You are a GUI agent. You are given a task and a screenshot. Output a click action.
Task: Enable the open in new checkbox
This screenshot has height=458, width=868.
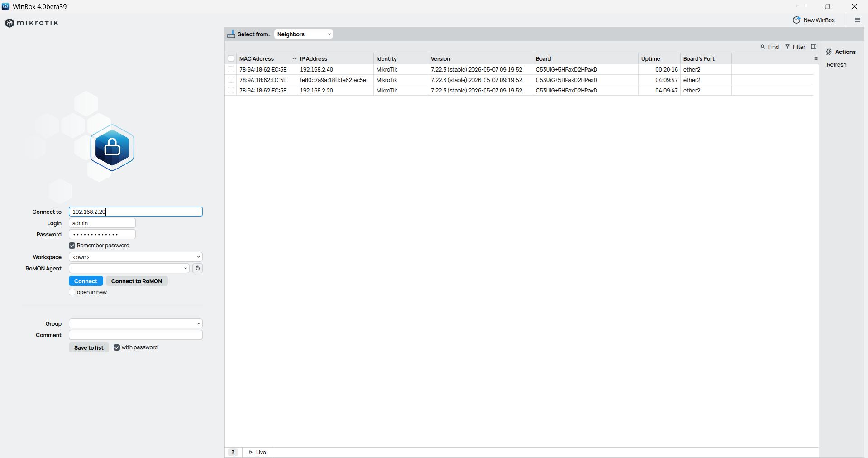pyautogui.click(x=72, y=292)
